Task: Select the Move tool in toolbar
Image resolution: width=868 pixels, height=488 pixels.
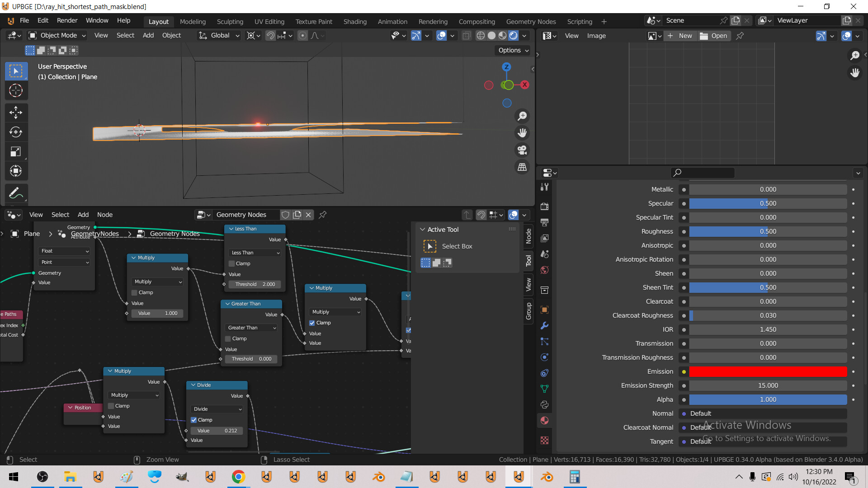Action: [15, 112]
